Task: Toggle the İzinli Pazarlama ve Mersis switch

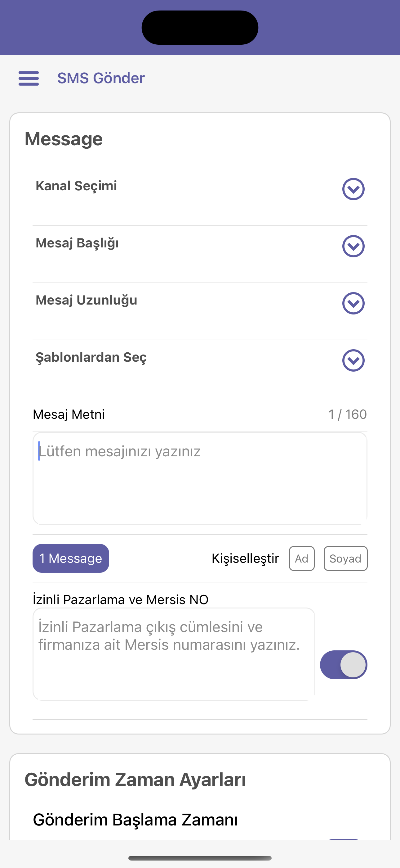Action: tap(344, 664)
